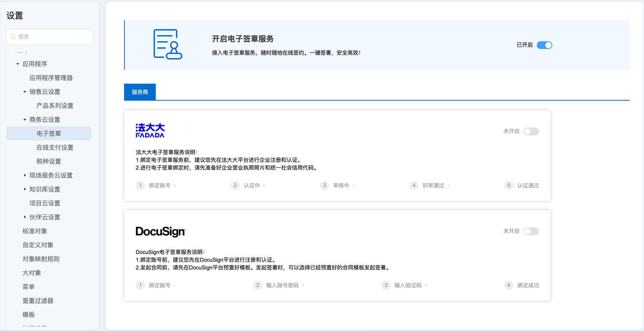Open 在线支付设置 in sidebar

point(55,147)
